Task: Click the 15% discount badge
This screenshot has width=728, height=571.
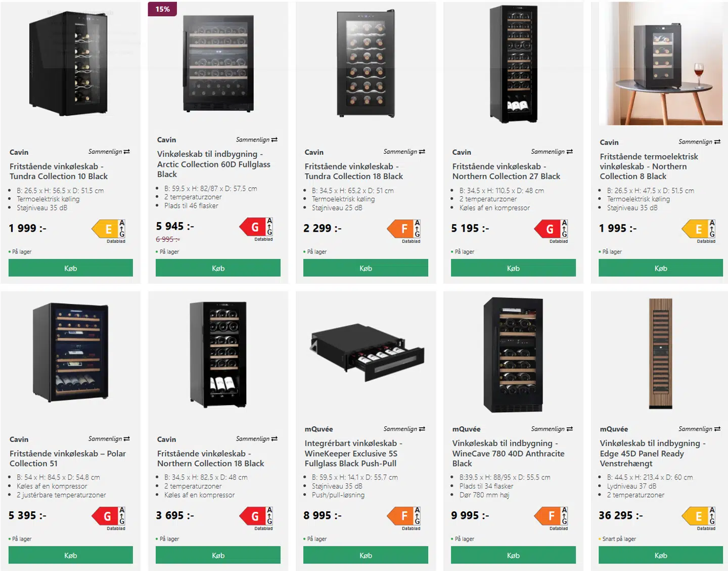Action: (162, 9)
